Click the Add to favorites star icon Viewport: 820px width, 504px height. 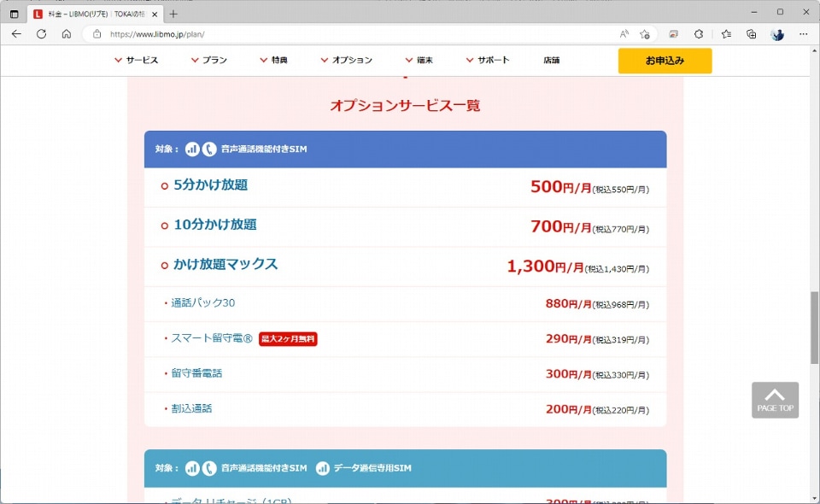(x=645, y=32)
